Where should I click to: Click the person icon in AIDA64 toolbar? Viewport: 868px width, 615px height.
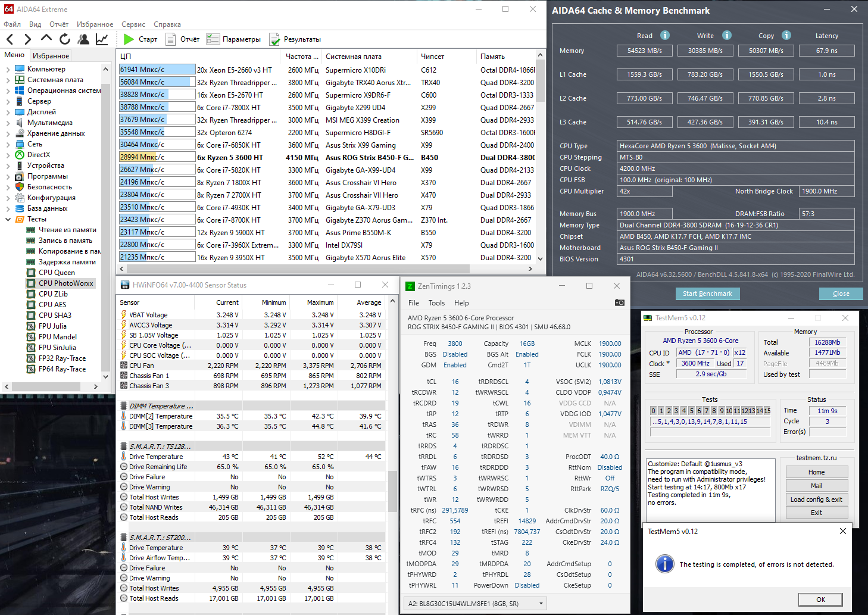(83, 39)
